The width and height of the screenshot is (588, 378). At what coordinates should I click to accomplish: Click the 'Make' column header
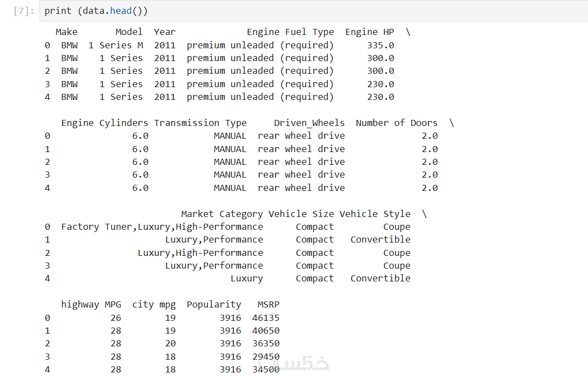(x=67, y=32)
